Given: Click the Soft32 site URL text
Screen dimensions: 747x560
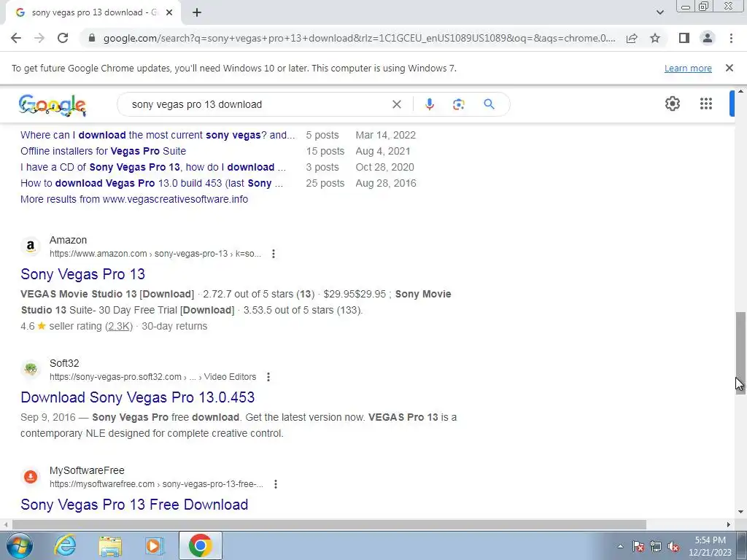Looking at the screenshot, I should click(x=153, y=377).
